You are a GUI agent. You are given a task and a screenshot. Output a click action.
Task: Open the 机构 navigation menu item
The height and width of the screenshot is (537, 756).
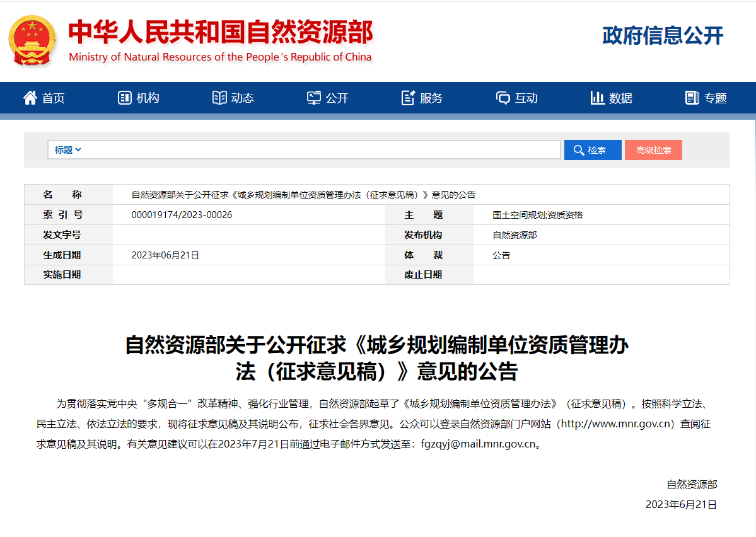(138, 98)
